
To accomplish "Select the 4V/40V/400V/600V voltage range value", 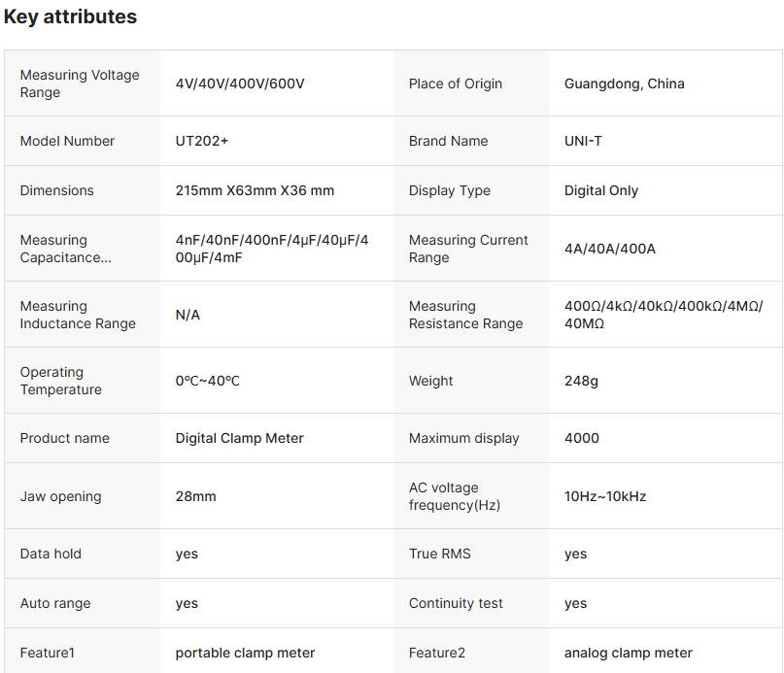I will click(x=240, y=84).
